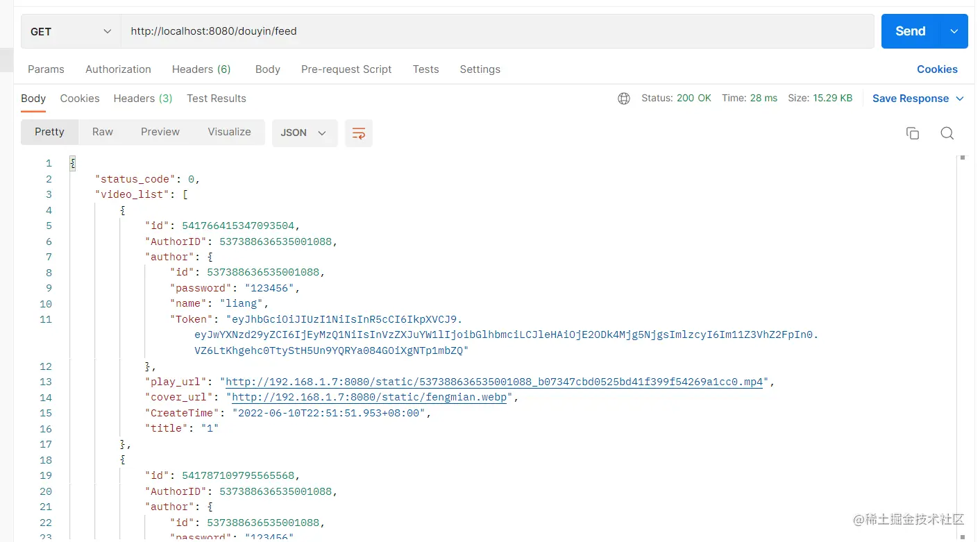Viewport: 980px width, 542px height.
Task: Switch to the Visualize view mode
Action: (229, 132)
